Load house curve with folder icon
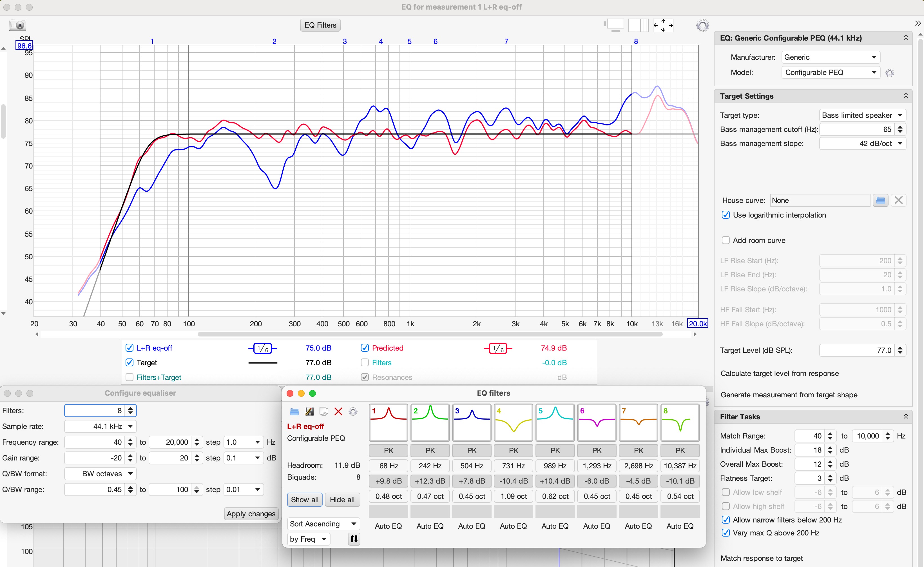This screenshot has height=567, width=924. click(x=880, y=200)
